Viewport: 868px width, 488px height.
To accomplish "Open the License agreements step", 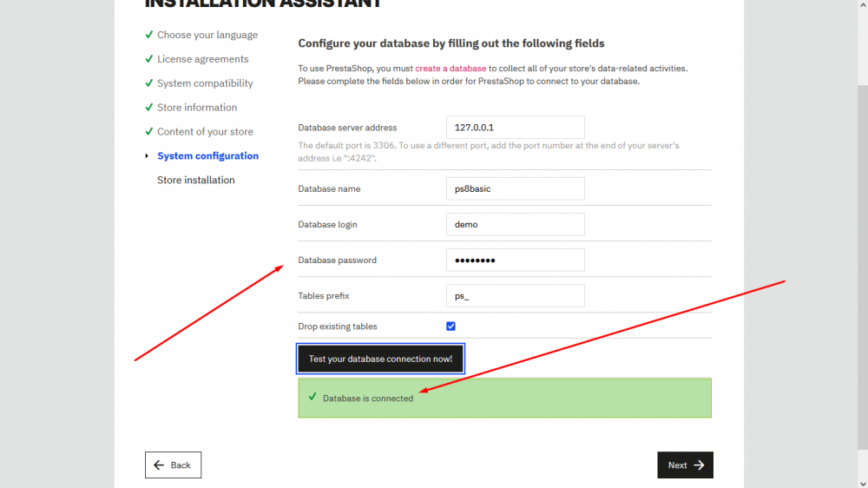I will [x=203, y=59].
